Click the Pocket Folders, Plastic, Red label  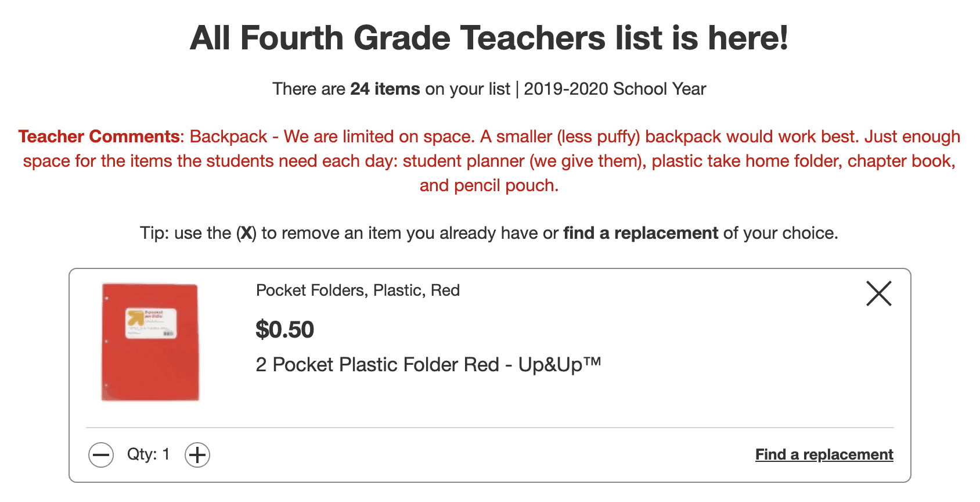tap(358, 290)
